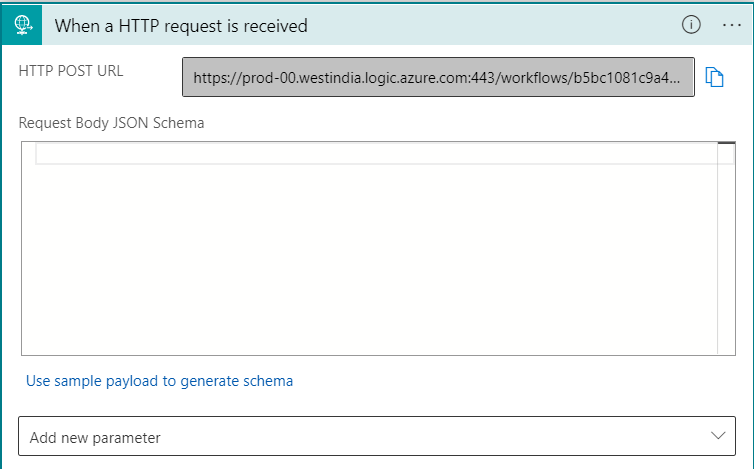The width and height of the screenshot is (754, 469).
Task: Select the HTTP POST URL field
Action: (x=438, y=77)
